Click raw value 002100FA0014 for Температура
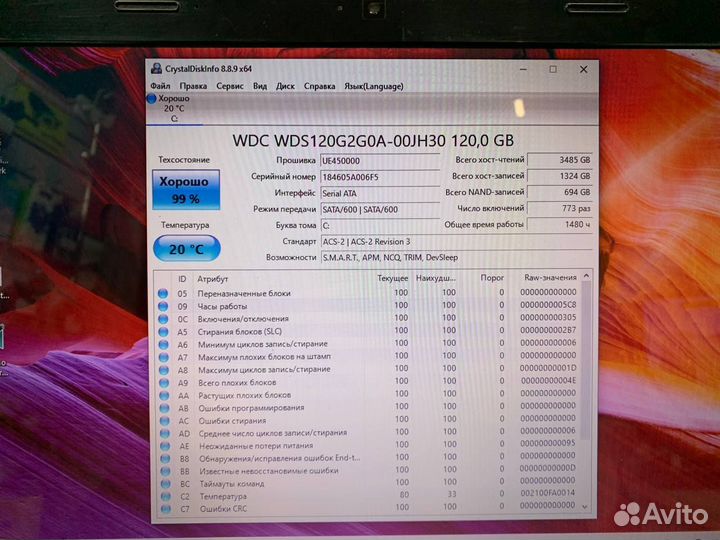The width and height of the screenshot is (720, 540). [548, 493]
